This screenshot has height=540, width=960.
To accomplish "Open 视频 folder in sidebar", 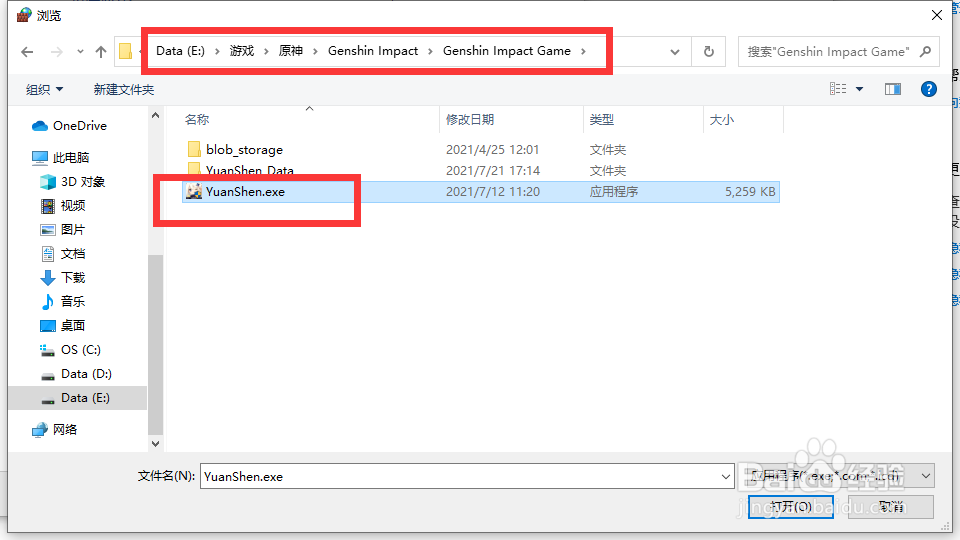I will click(63, 206).
